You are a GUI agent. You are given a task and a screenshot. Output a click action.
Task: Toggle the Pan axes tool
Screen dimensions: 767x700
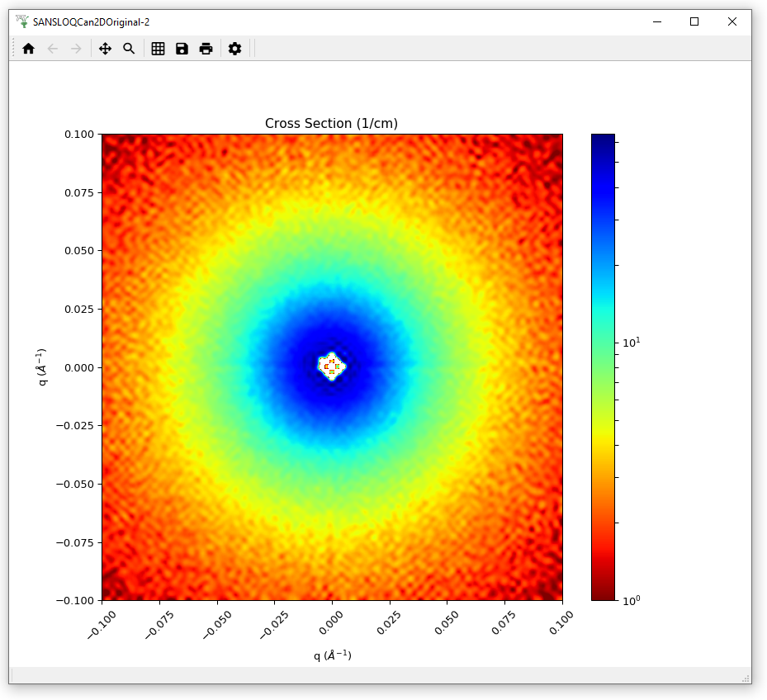tap(105, 49)
